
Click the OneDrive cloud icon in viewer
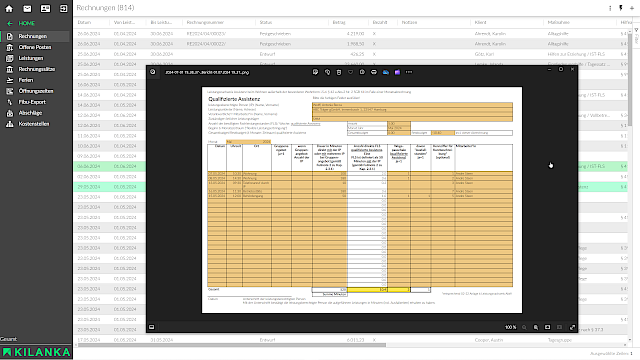(x=385, y=72)
